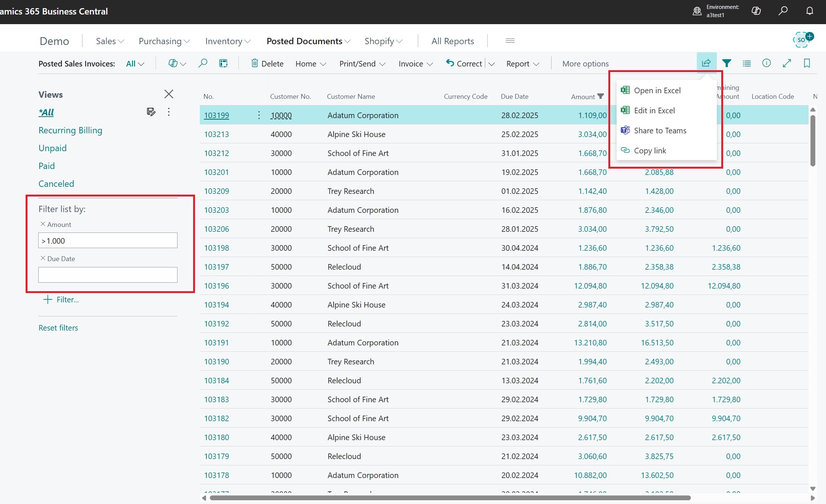826x504 pixels.
Task: Click Reset filters
Action: [58, 328]
